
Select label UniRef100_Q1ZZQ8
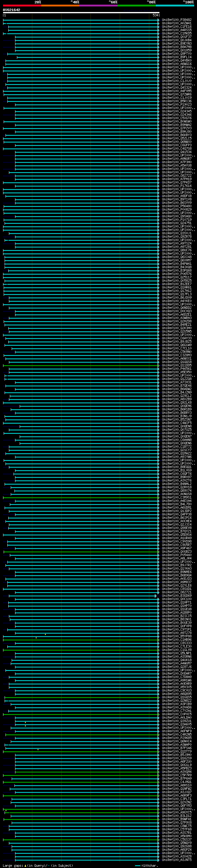coord(177,379)
